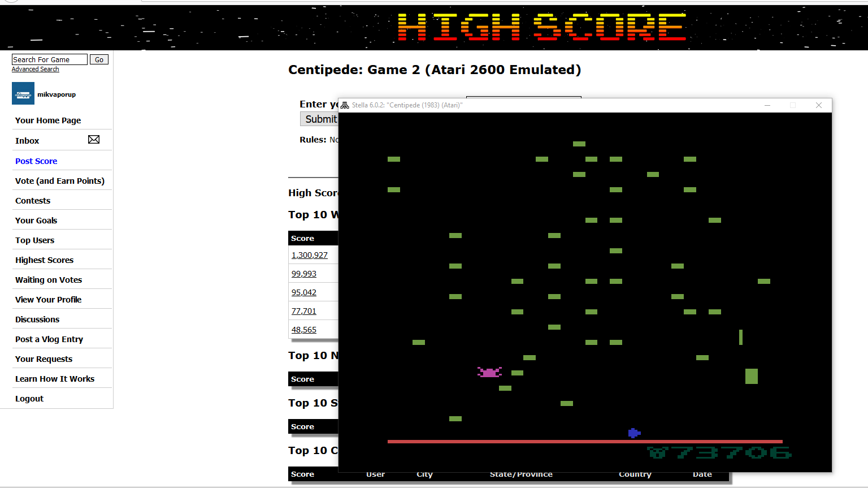Select View Your Profile
868x488 pixels.
point(49,300)
